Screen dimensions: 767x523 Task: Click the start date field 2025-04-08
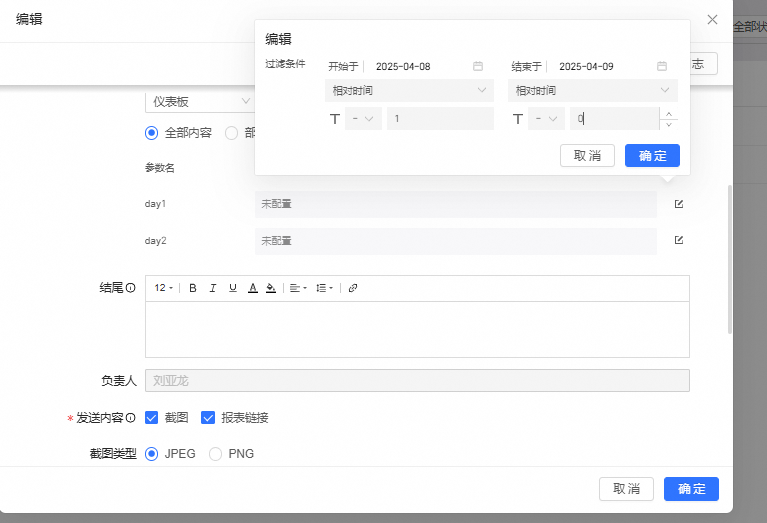tap(403, 66)
